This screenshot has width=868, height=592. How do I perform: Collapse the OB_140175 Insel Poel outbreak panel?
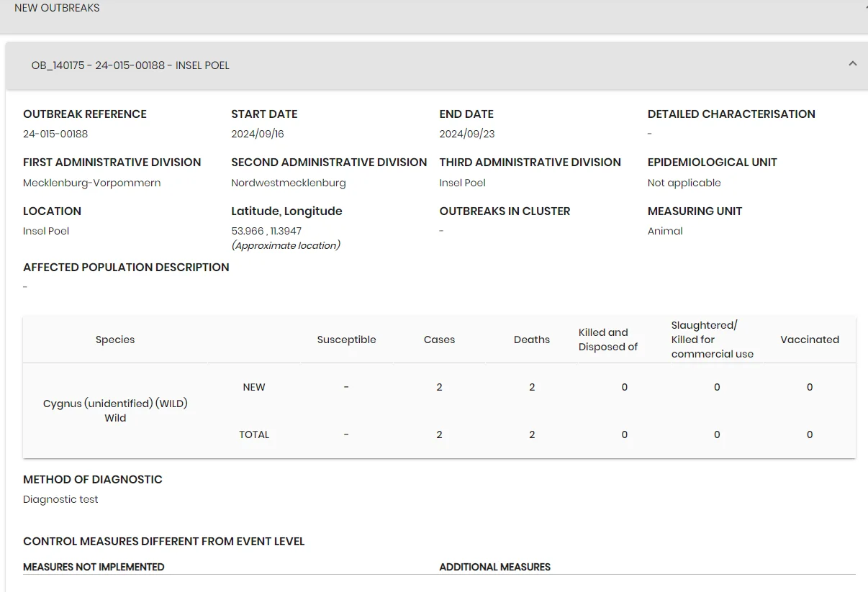852,64
